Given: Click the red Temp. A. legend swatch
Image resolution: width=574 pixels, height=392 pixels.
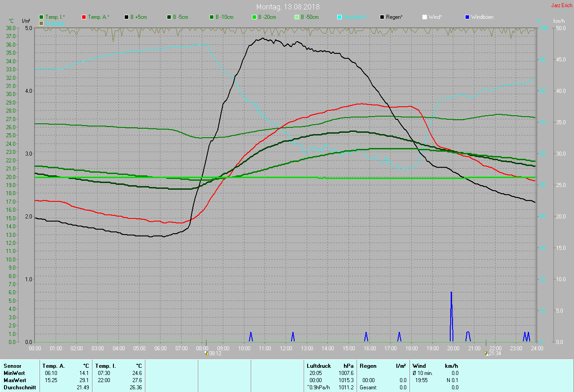Looking at the screenshot, I should tap(84, 17).
